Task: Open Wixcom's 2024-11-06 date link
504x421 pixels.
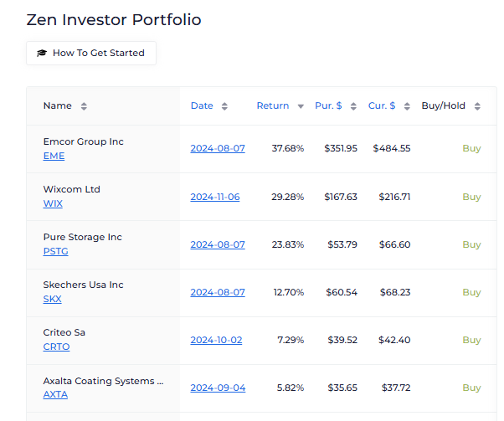Action: tap(215, 197)
